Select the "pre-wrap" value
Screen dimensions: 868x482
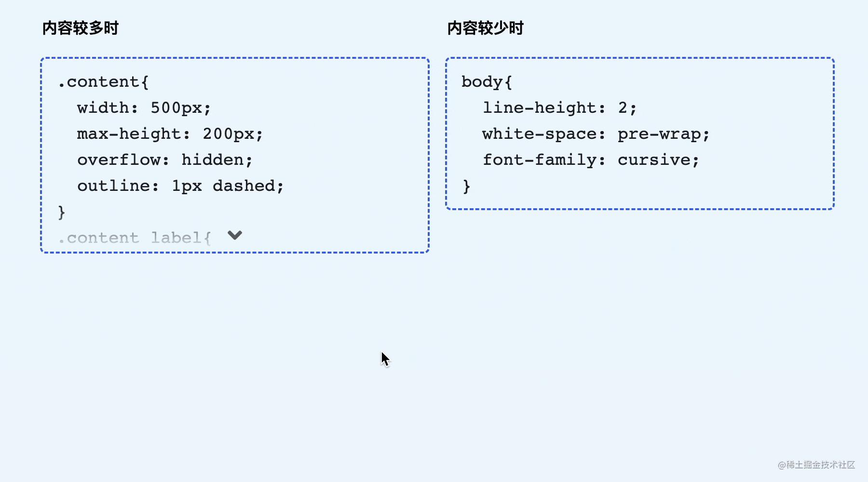[659, 134]
